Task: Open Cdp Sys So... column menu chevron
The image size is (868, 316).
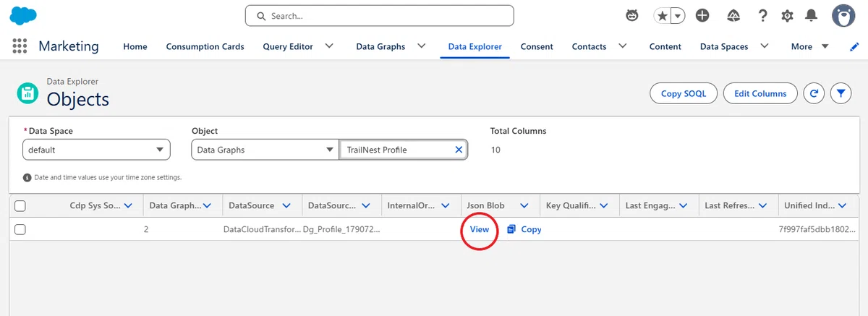Action: [x=129, y=206]
